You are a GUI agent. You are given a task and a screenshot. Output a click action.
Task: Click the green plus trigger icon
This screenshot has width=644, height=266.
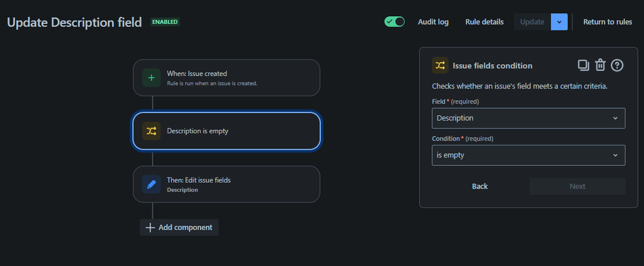point(151,78)
